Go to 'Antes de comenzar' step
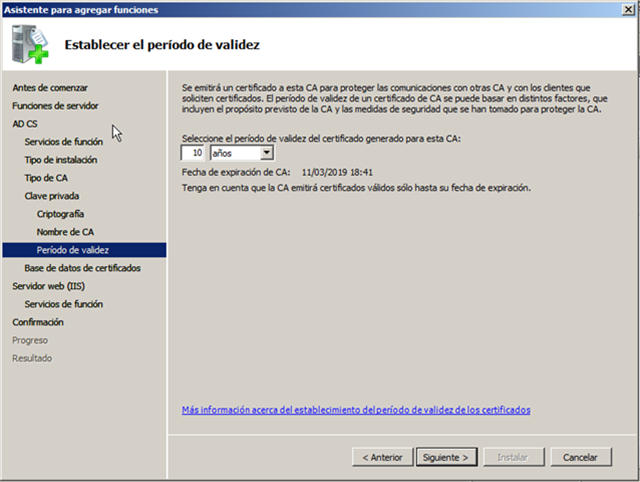The width and height of the screenshot is (640, 482). (x=49, y=88)
